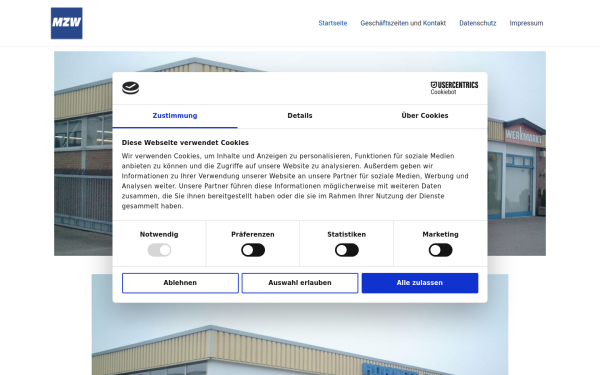Click the Ablehnen button

coord(180,283)
